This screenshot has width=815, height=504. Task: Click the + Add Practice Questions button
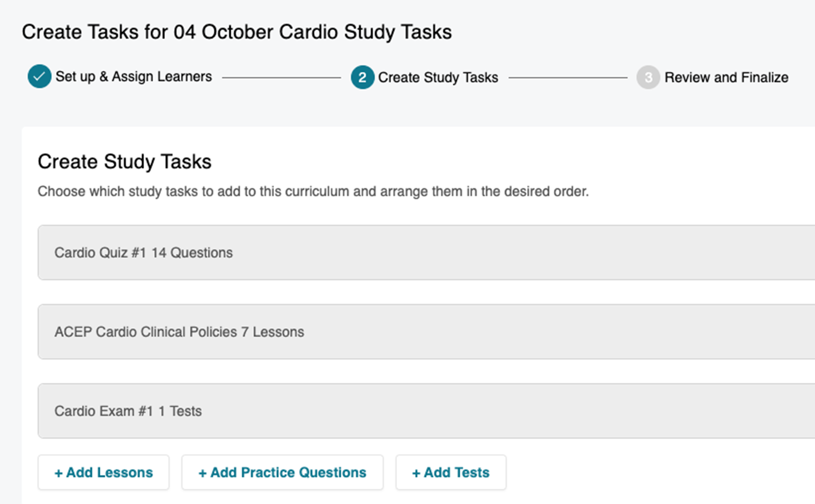[282, 472]
